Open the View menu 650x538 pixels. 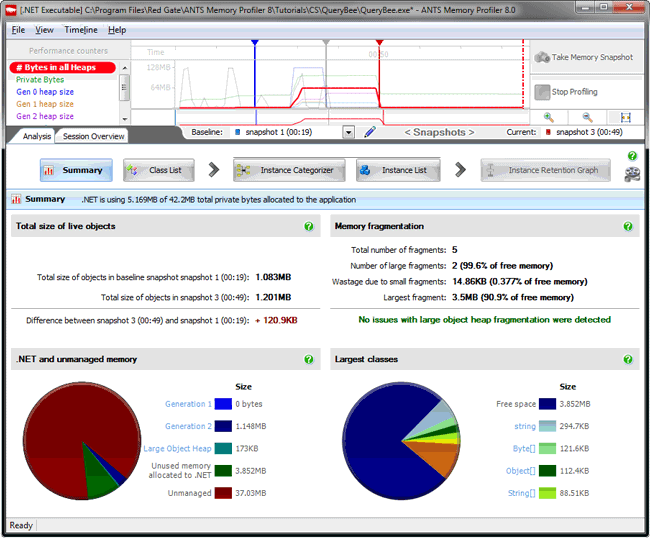(x=44, y=30)
